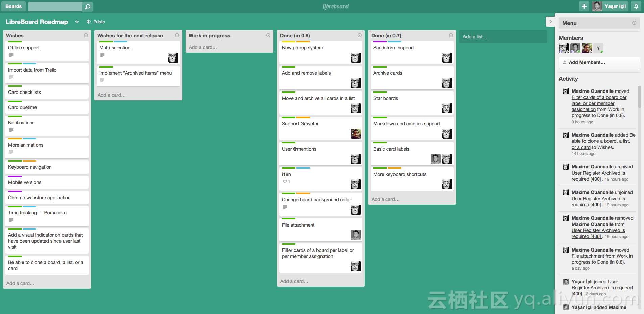644x314 pixels.
Task: Click avatar on New popup system card
Action: click(x=356, y=58)
